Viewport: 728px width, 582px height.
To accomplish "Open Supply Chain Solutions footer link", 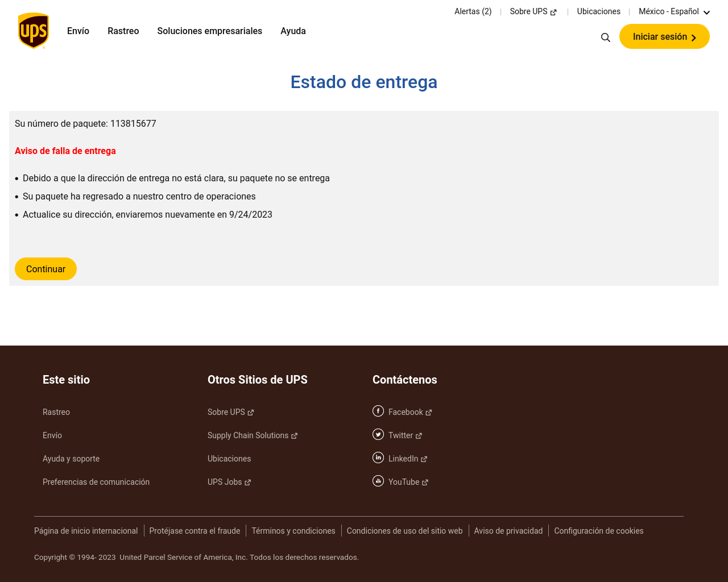I will tap(248, 435).
